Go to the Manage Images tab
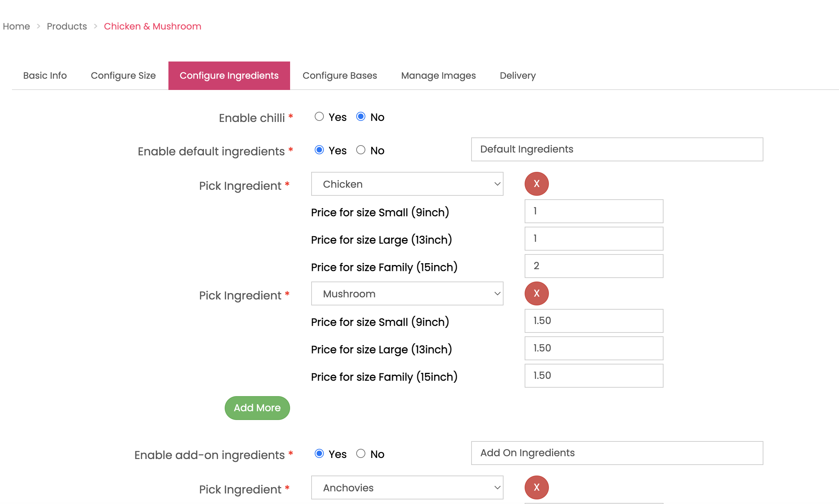The width and height of the screenshot is (839, 504). coord(438,76)
